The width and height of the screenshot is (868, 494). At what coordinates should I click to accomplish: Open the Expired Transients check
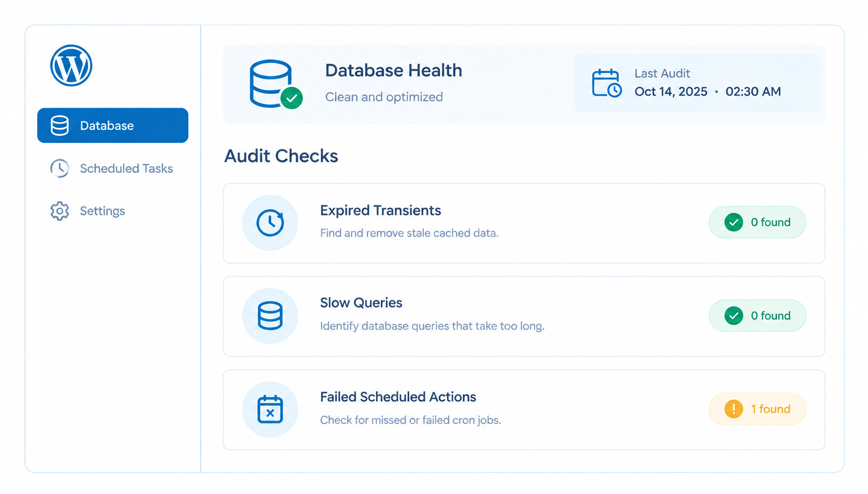[524, 223]
